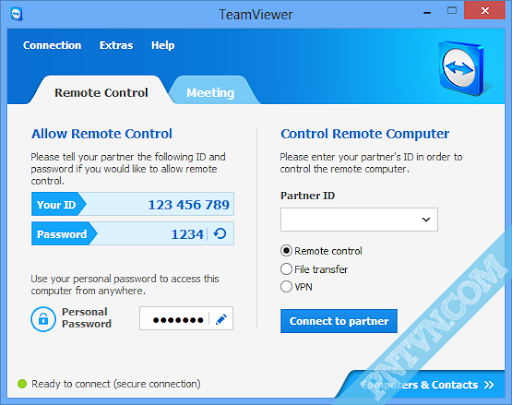
Task: Open the Connection menu
Action: tap(52, 45)
